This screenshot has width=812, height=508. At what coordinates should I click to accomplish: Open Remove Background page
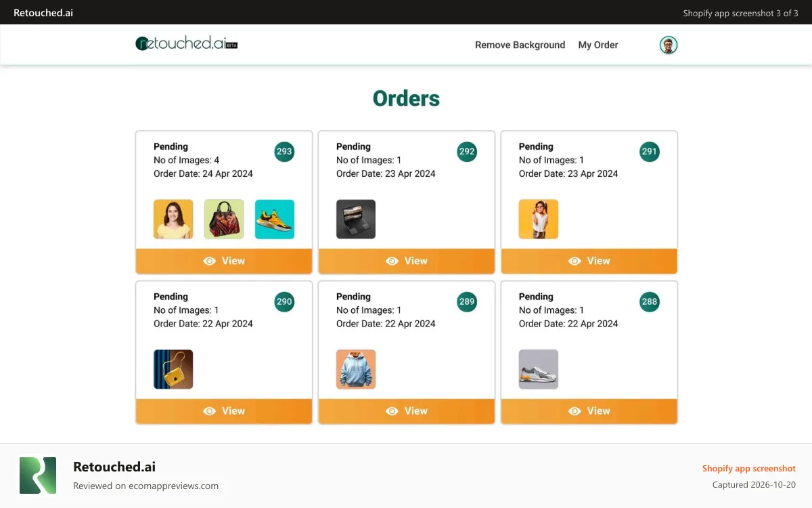[x=520, y=45]
